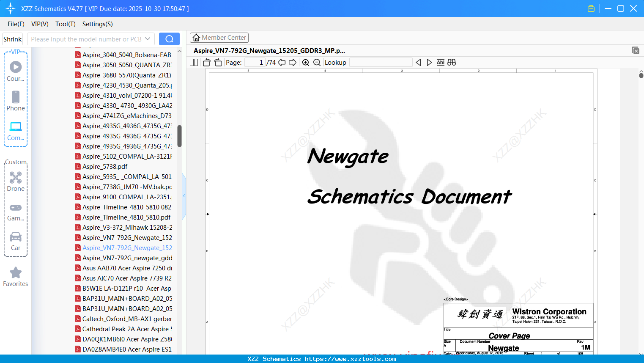Select highlighted blue Aspire_VN7-792G_Newgate file
The image size is (644, 363).
coord(123,247)
